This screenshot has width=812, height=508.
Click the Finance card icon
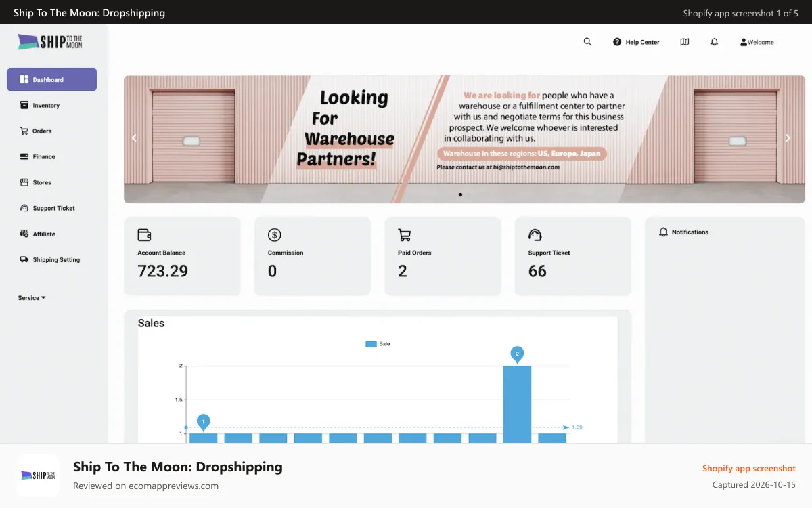pyautogui.click(x=24, y=156)
